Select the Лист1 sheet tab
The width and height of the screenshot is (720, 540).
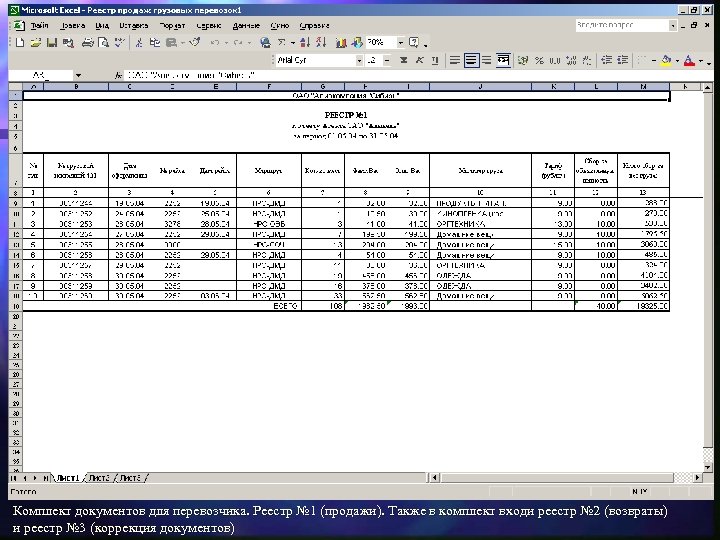coord(68,478)
